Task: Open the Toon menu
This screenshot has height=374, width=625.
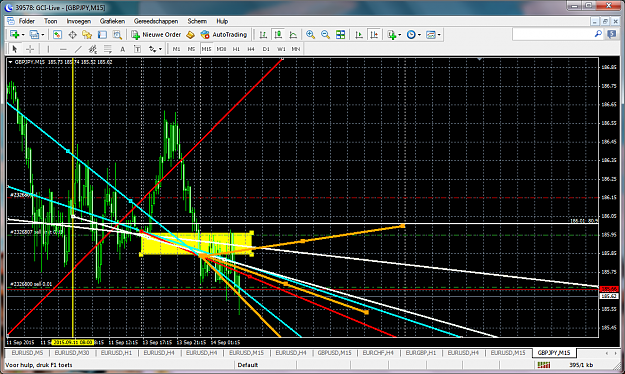Action: pos(51,21)
